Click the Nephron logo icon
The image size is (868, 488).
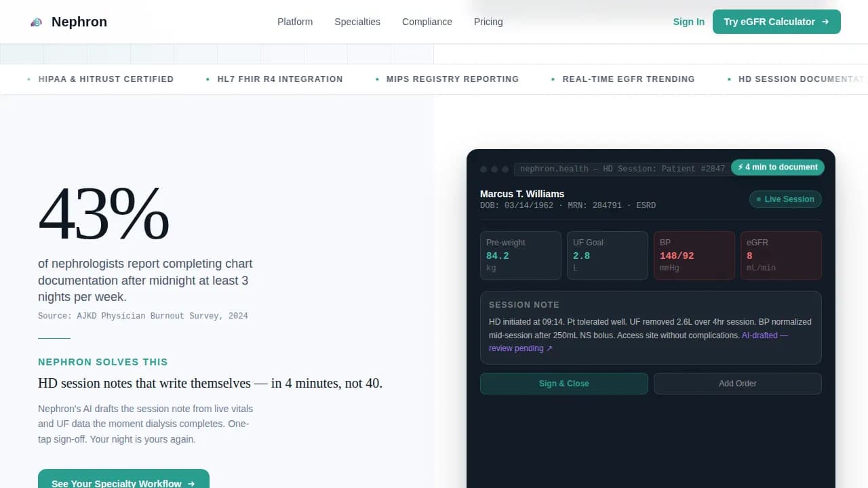[37, 22]
